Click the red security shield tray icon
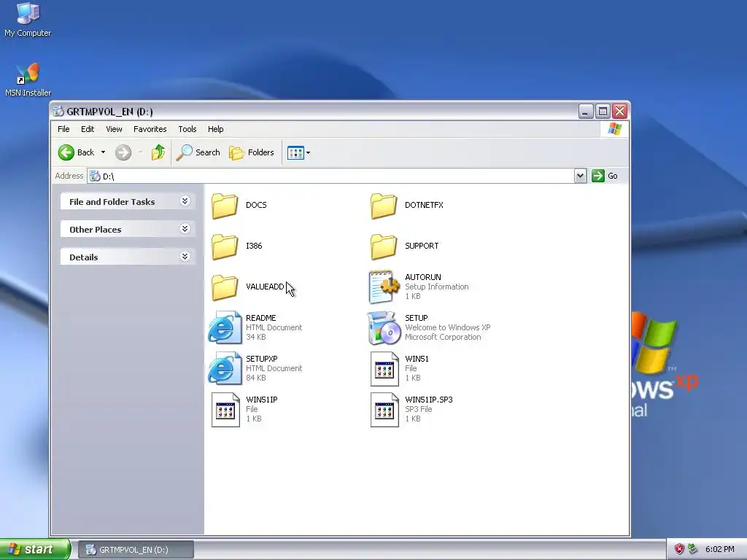 [x=679, y=549]
